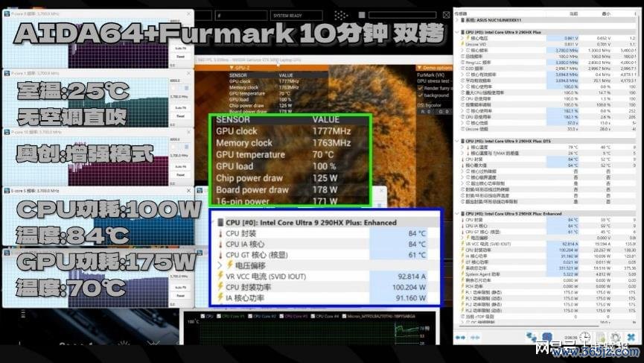Select the D2D 频率 row in HWiNFO
Viewport: 644px width, 363px height.
coord(548,69)
